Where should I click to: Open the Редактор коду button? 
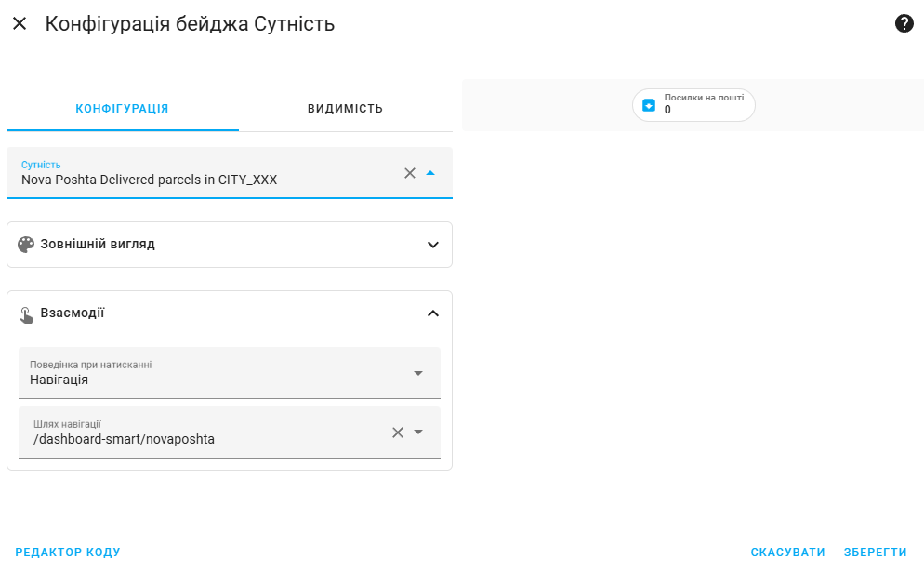tap(68, 553)
